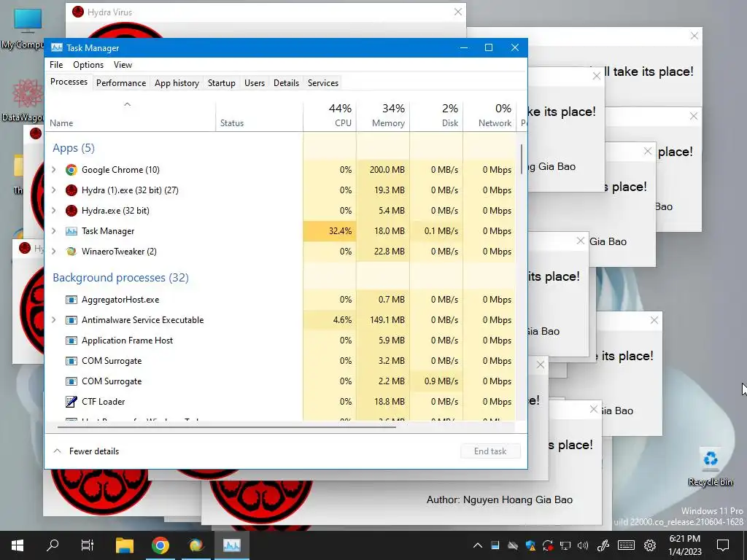The image size is (747, 560).
Task: Switch to the App history tab
Action: [177, 83]
